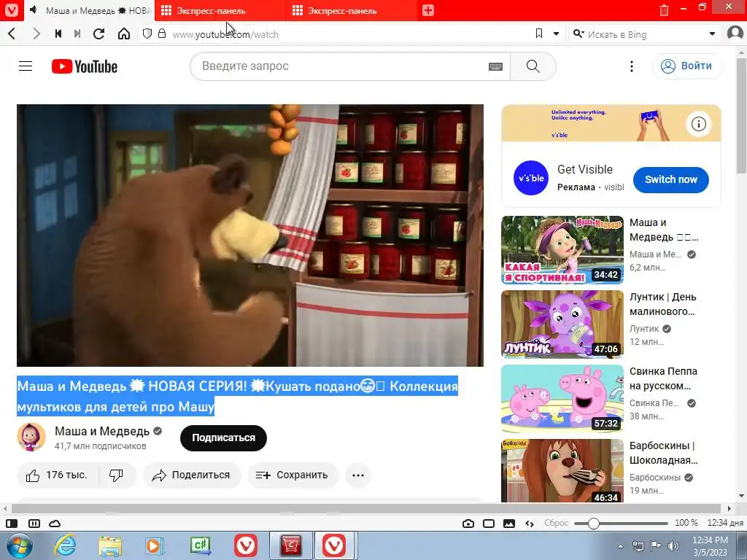Screen dimensions: 747x560
Task: Go back to the previous page
Action: click(x=12, y=34)
